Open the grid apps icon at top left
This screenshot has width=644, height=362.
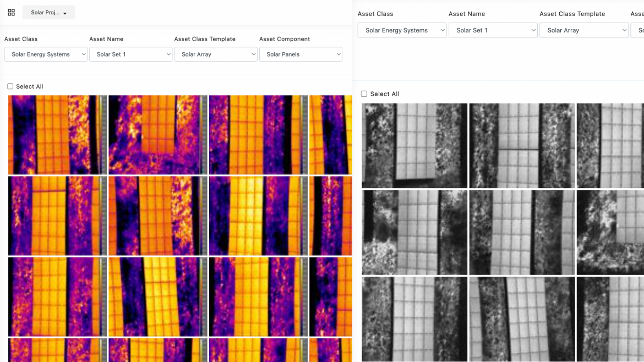pos(12,12)
